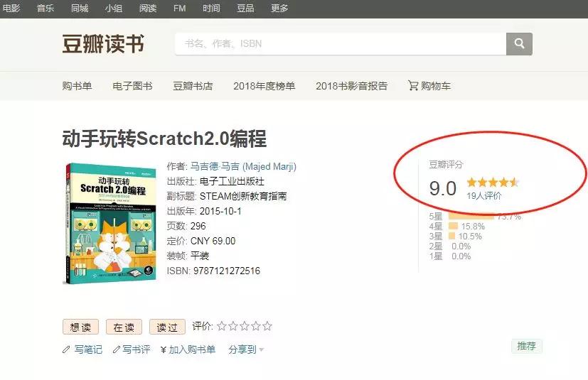588x380 pixels.
Task: Click the 9.0 rating score
Action: (x=442, y=188)
